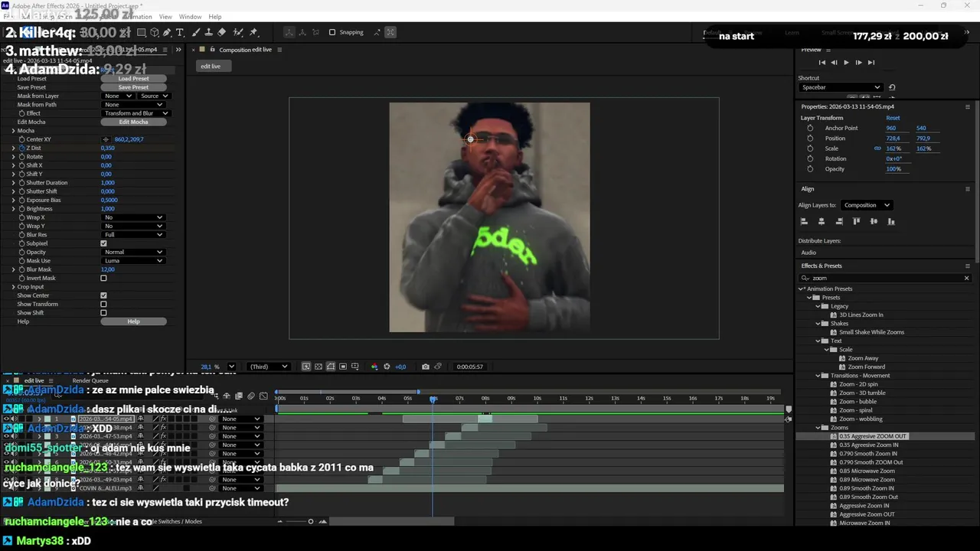Select 0.35 Agressive ZOOM OUT preset
Viewport: 980px width, 551px height.
point(872,436)
